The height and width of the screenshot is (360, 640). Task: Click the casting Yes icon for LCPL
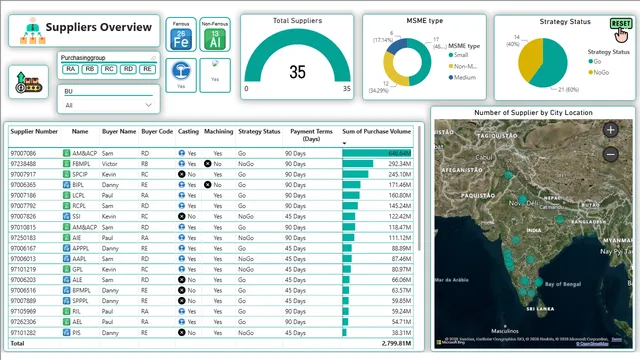[x=182, y=196]
